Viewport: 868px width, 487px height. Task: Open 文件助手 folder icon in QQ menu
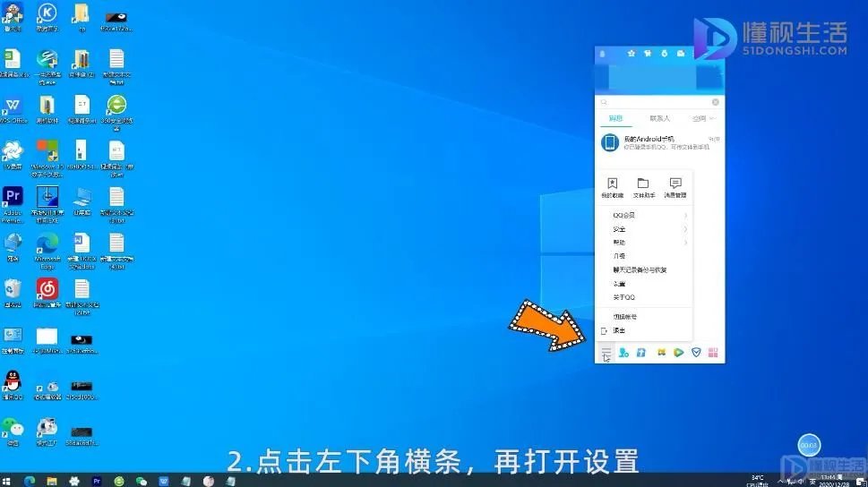(643, 188)
